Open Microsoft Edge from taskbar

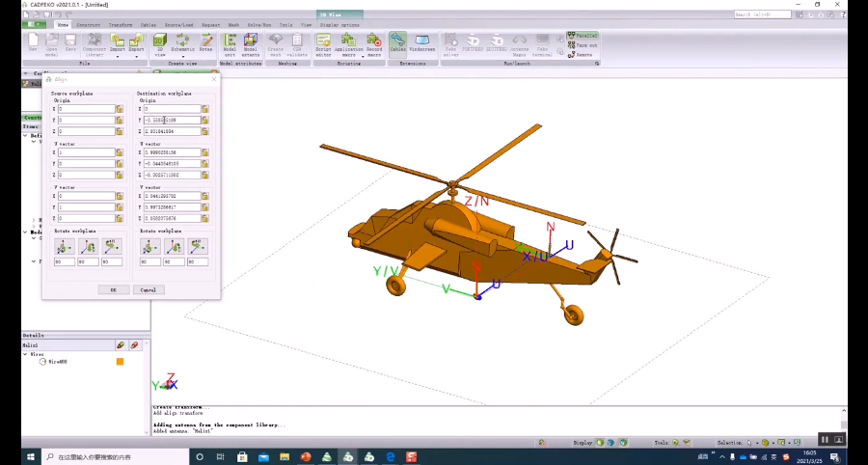click(x=391, y=457)
